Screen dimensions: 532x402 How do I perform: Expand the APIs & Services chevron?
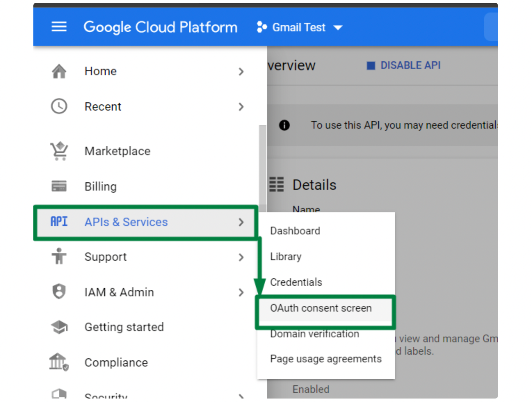pyautogui.click(x=241, y=222)
